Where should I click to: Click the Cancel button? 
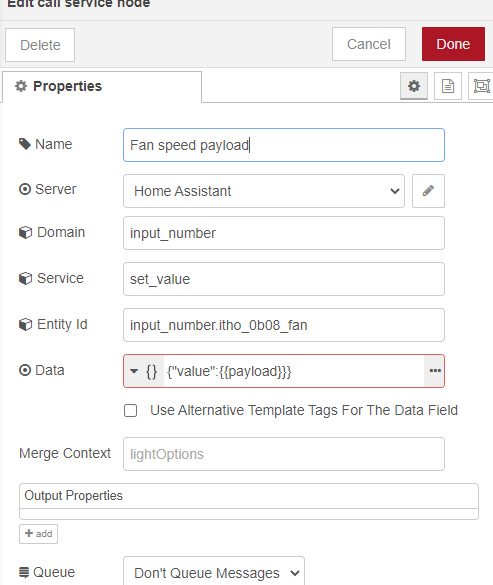pyautogui.click(x=369, y=44)
